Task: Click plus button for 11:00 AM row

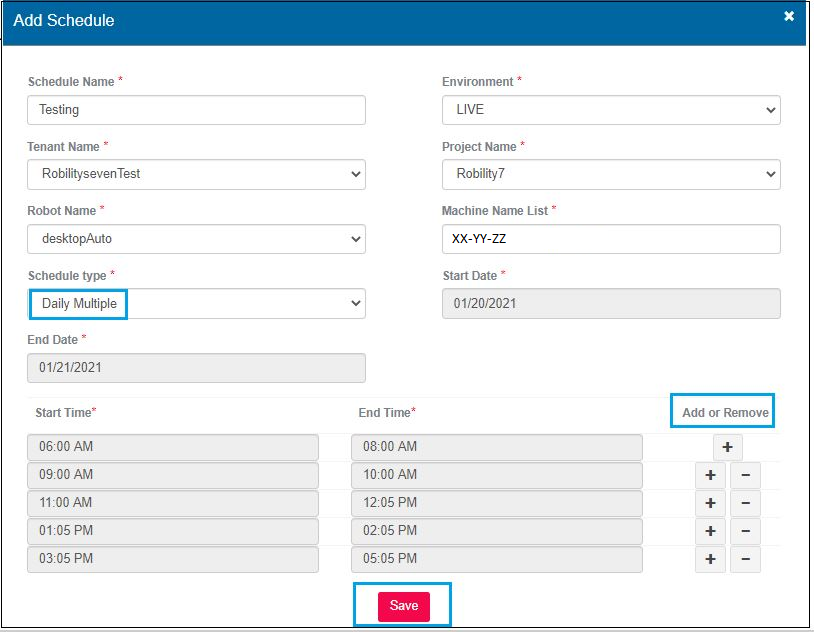Action: [709, 503]
